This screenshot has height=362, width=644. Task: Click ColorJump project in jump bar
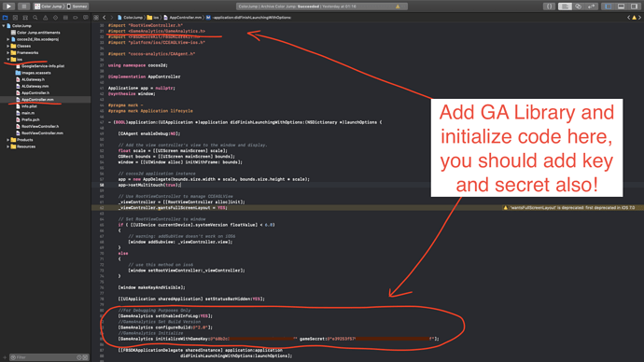click(130, 18)
